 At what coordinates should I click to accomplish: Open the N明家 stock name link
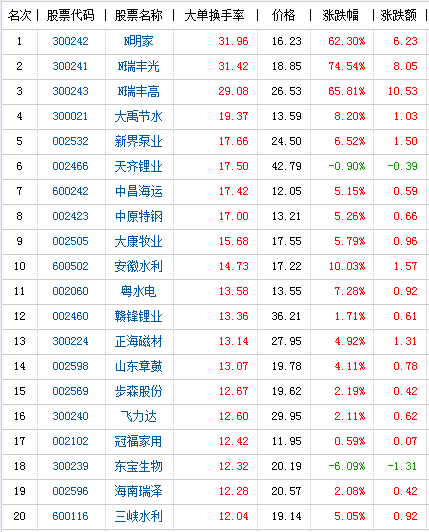(x=138, y=41)
